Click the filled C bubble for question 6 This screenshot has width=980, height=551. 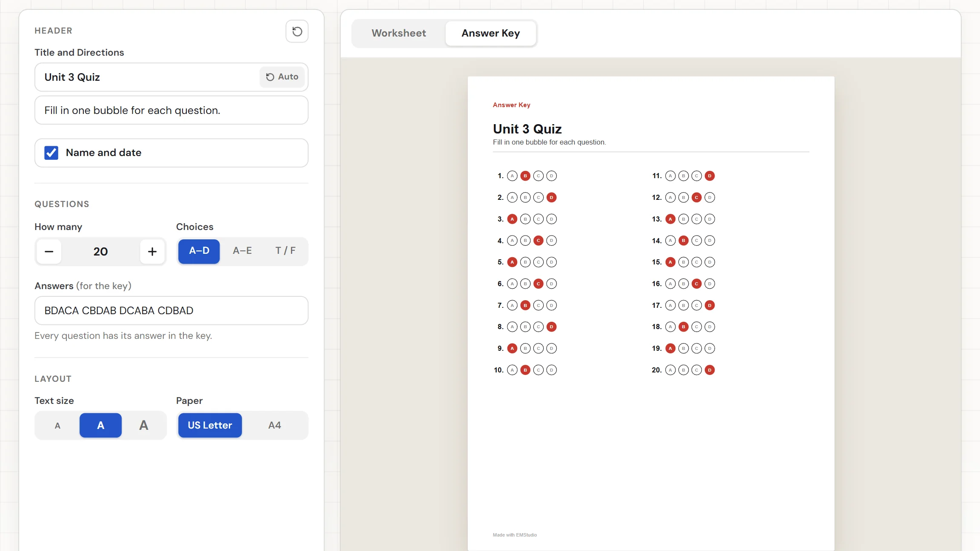click(538, 284)
